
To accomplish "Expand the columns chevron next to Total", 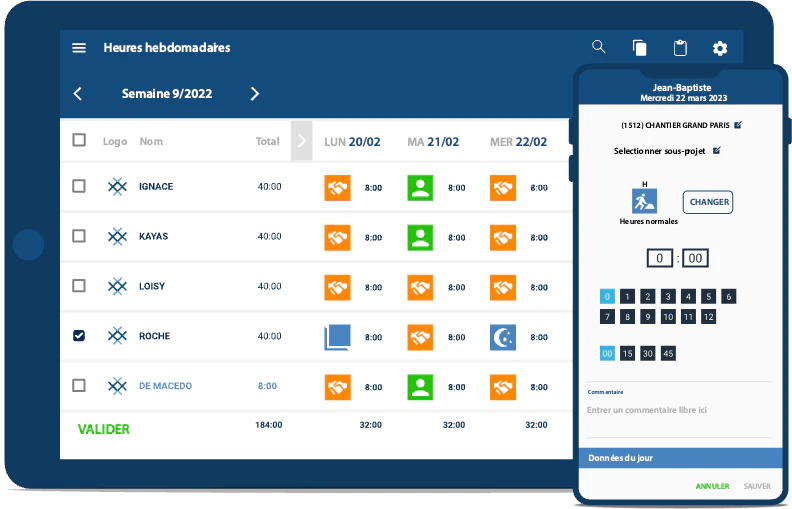I will [x=302, y=141].
